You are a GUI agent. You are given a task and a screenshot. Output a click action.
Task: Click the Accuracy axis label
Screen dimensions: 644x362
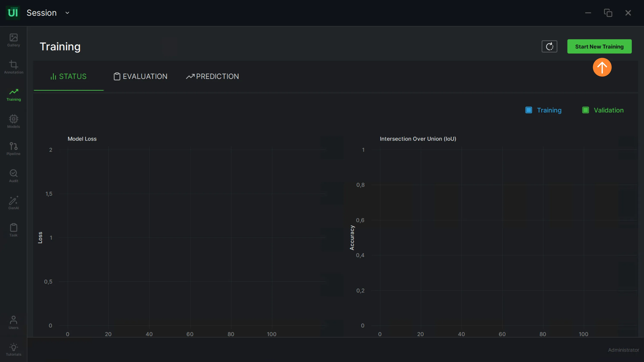[x=352, y=238]
